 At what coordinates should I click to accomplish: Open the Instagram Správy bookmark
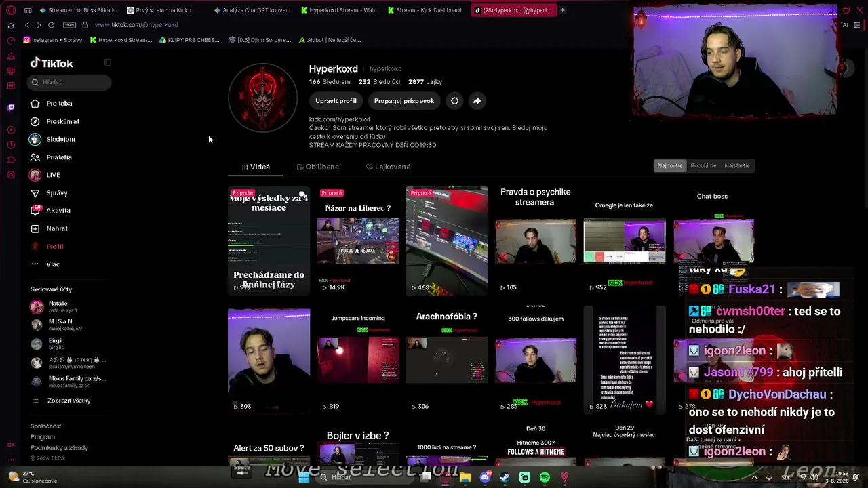click(x=53, y=40)
